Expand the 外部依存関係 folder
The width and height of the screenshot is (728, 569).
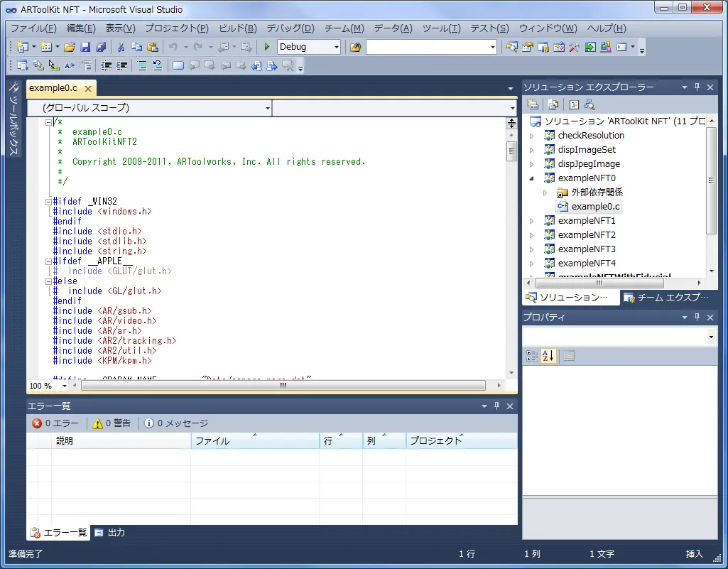coord(545,193)
